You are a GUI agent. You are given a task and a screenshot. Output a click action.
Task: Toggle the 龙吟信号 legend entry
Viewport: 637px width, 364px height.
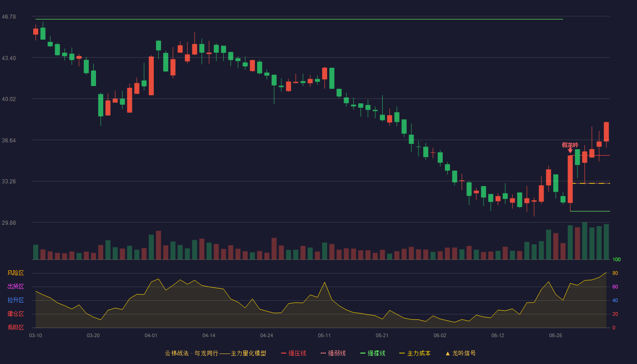(460, 353)
